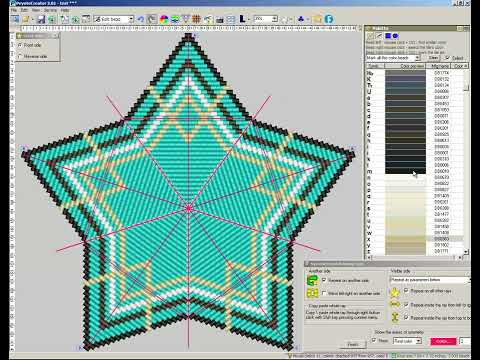Click the brown grid hash toolbar icon
This screenshot has width=480, height=360.
tap(196, 20)
